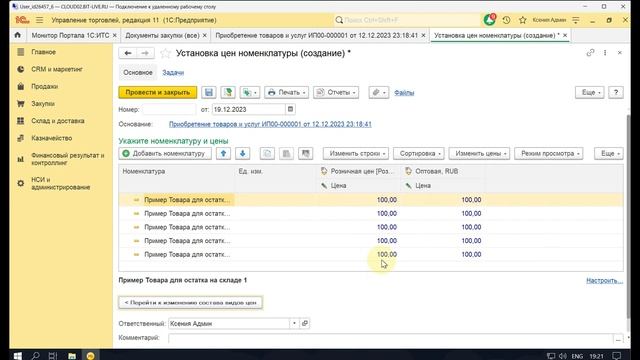Expand the Ответственный dropdown arrow
This screenshot has width=640, height=360.
294,323
